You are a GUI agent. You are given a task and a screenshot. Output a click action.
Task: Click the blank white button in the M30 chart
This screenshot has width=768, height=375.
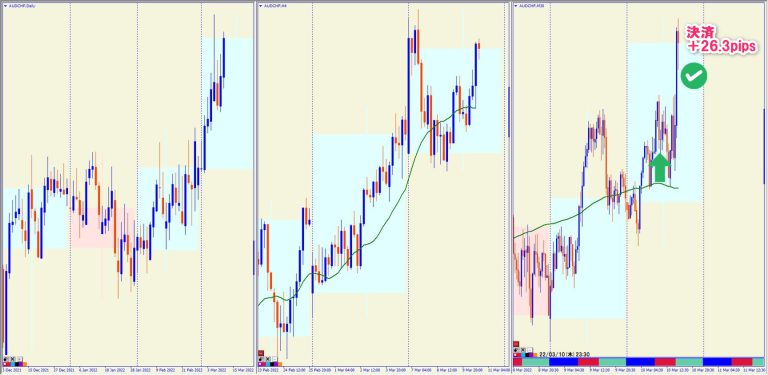[530, 350]
